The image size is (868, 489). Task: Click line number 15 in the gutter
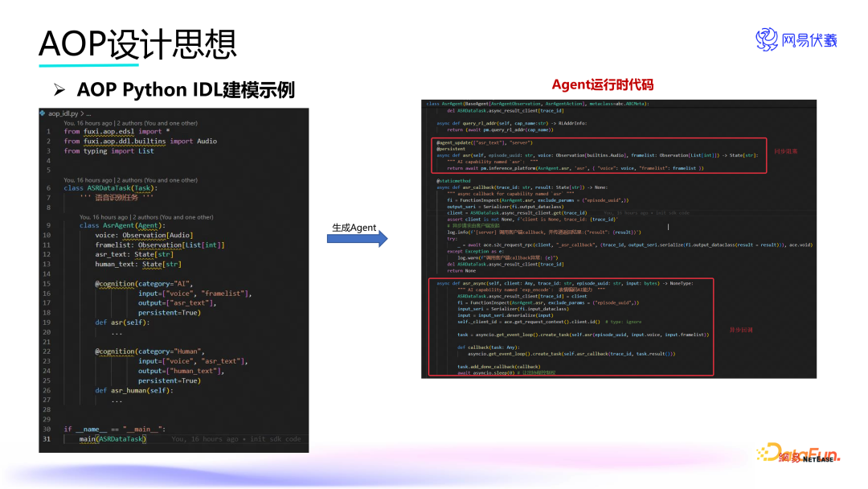coord(47,284)
